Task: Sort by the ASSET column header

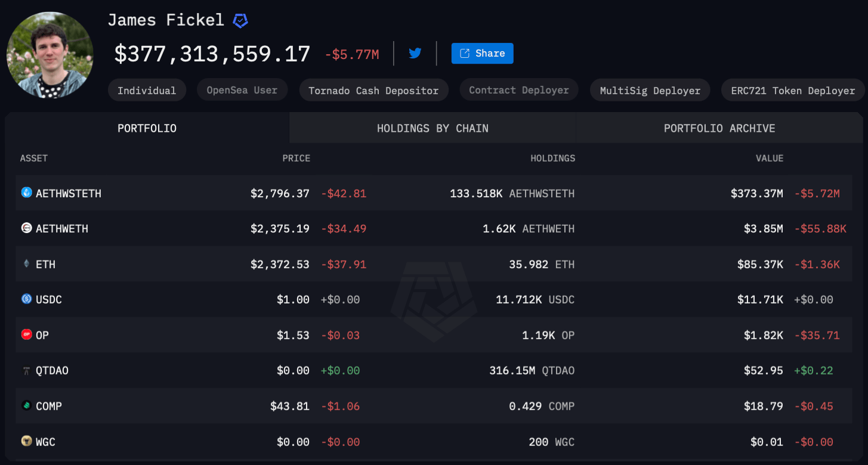Action: [x=34, y=158]
